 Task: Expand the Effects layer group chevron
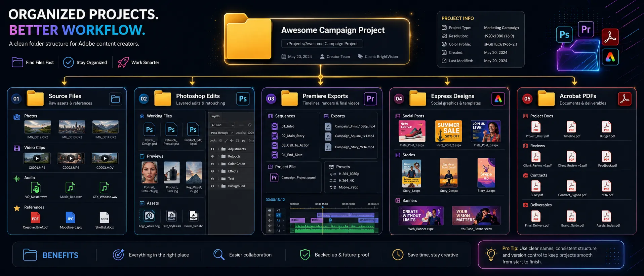click(218, 171)
